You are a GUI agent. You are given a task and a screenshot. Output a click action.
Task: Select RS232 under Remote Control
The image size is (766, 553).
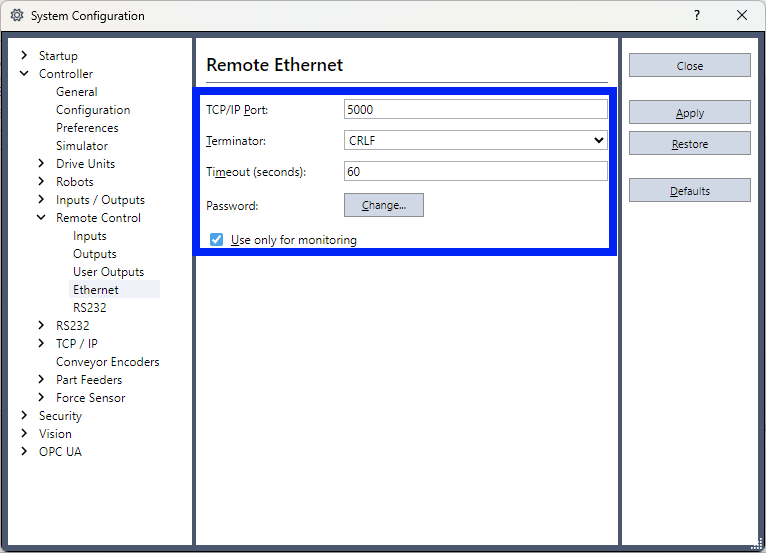89,308
